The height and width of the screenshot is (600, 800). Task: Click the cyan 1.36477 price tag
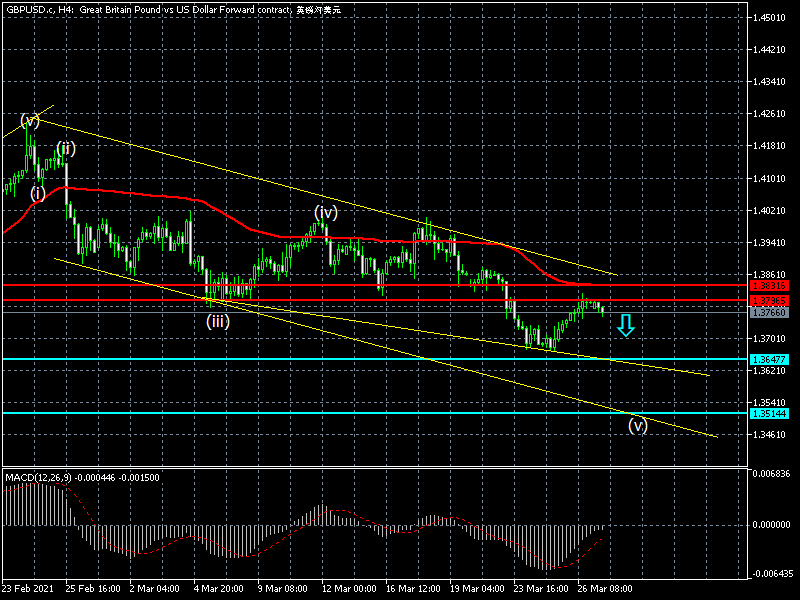pos(769,359)
